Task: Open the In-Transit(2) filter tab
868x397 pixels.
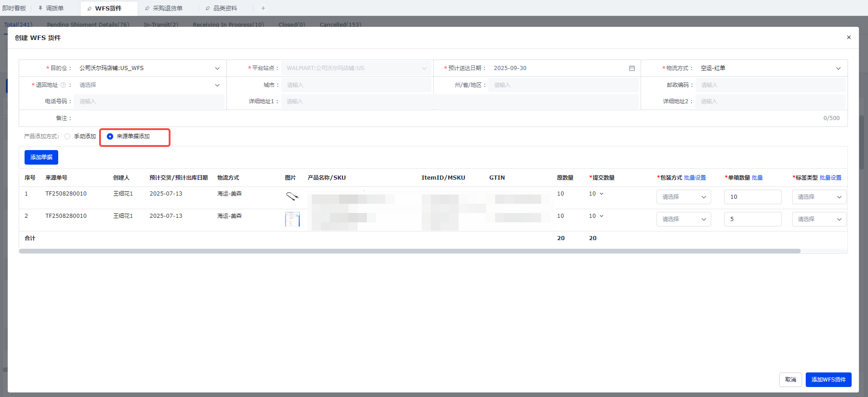Action: [x=161, y=25]
